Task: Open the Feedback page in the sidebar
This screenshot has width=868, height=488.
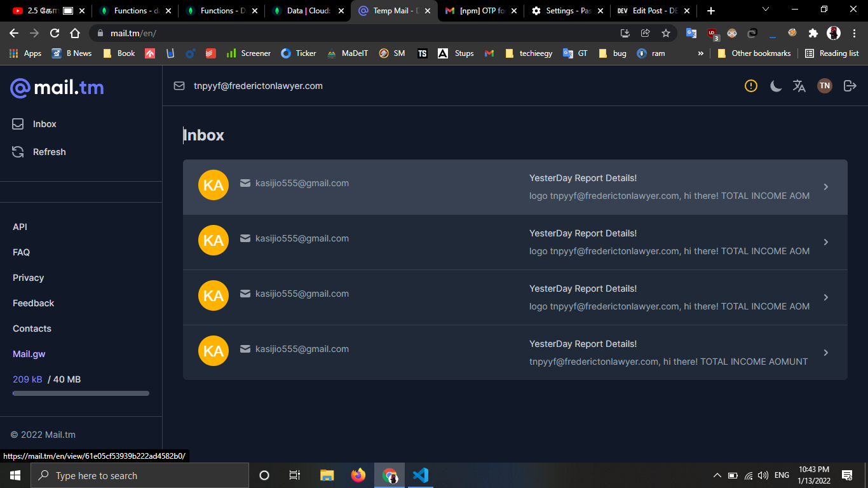Action: (34, 303)
